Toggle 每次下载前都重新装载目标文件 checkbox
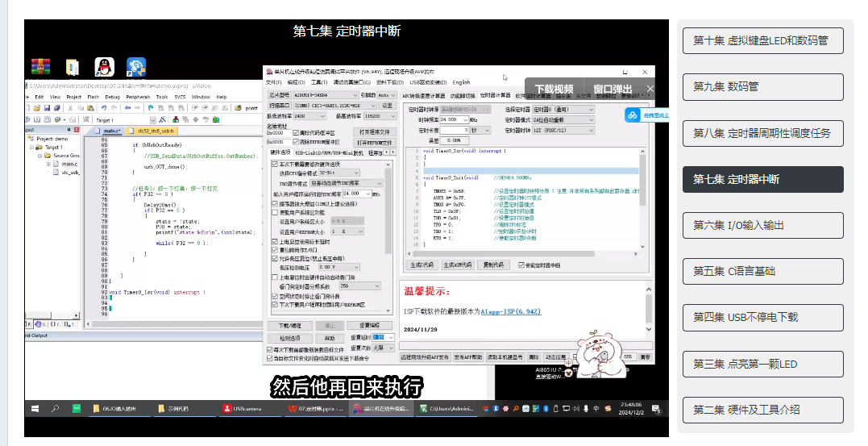Viewport: 868px width, 446px height. [270, 349]
